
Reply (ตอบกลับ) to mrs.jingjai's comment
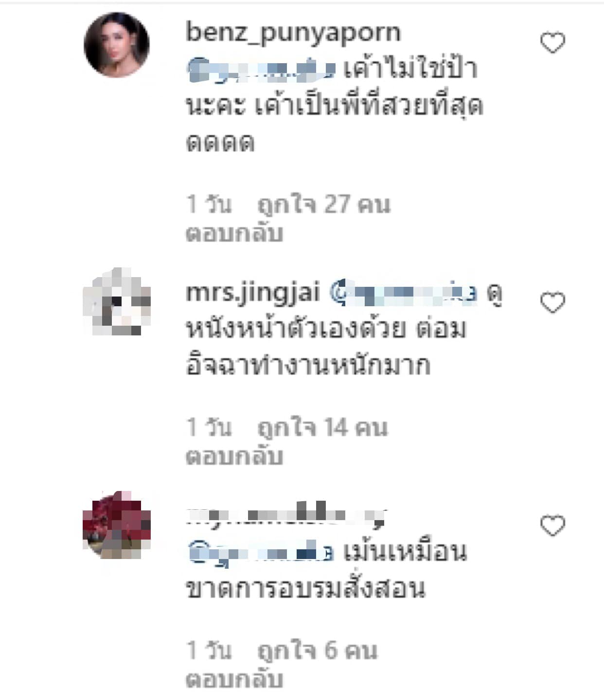pyautogui.click(x=234, y=457)
